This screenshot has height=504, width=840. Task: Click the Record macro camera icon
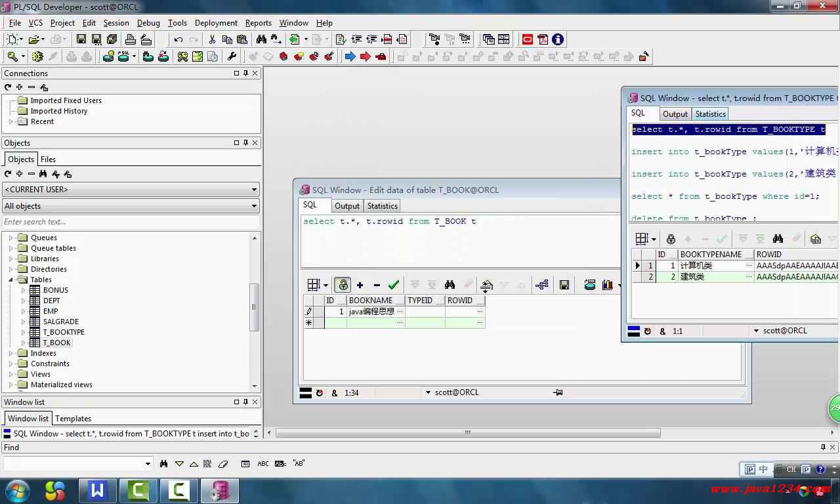[434, 39]
